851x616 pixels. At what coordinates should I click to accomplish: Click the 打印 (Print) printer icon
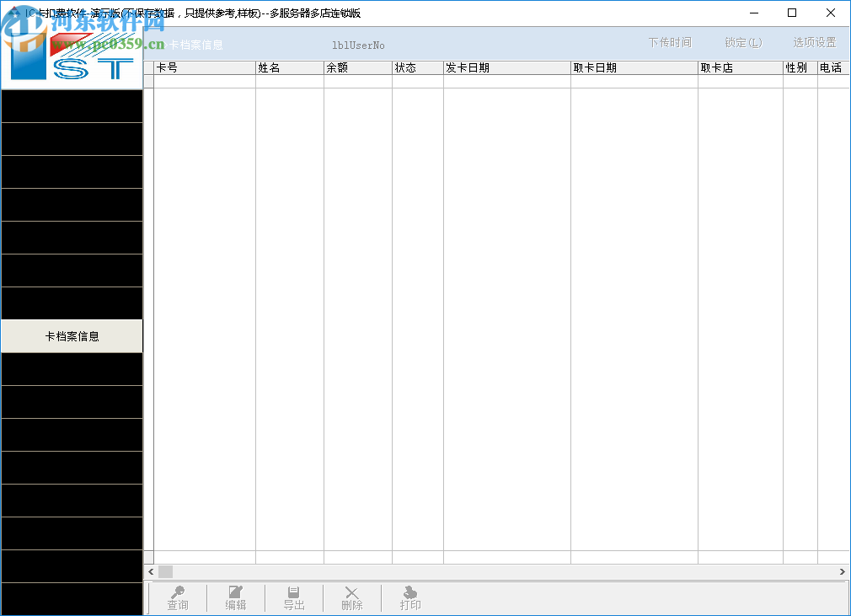click(410, 592)
